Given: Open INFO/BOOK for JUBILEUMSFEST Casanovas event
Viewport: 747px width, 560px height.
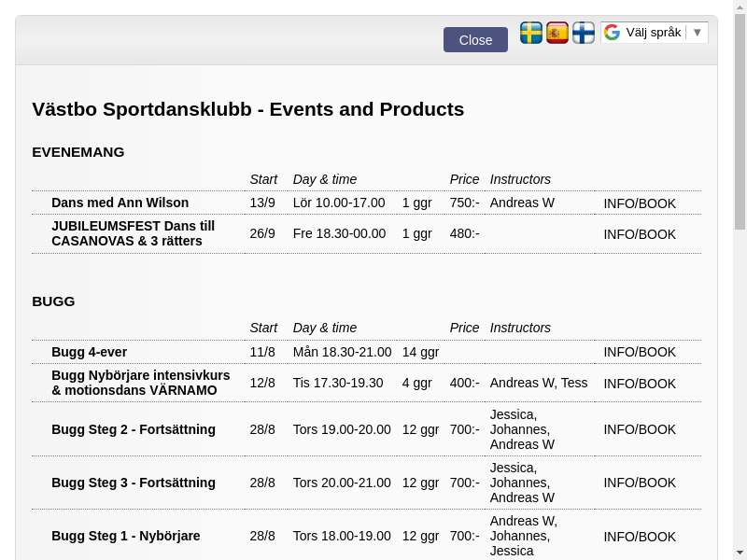Looking at the screenshot, I should pos(640,234).
